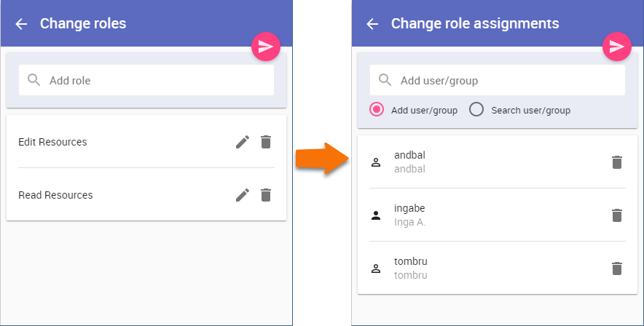Delete the Read Resources role
Image resolution: width=644 pixels, height=326 pixels.
click(266, 195)
